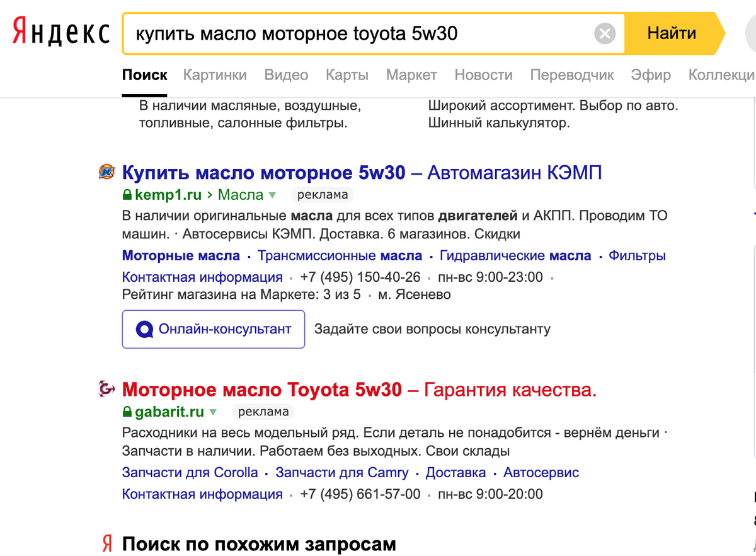Open the Онлайн-консультант button
The image size is (756, 556).
[x=214, y=329]
